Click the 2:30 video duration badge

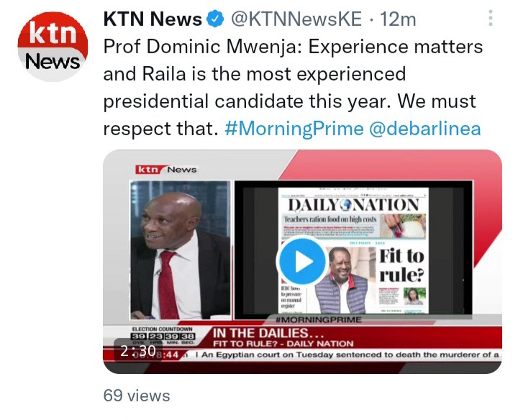(x=138, y=351)
